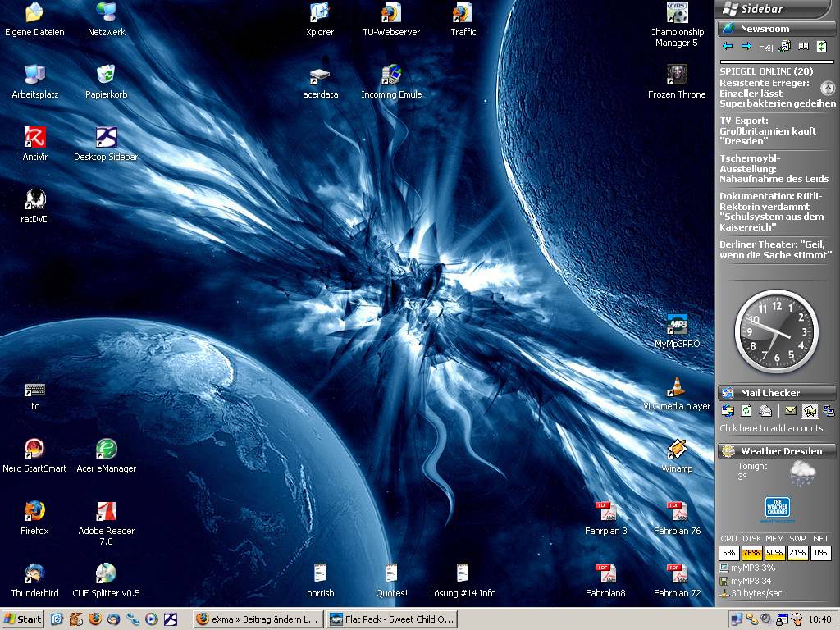The image size is (840, 630).
Task: Click the Mail Checker refresh icon
Action: point(746,411)
